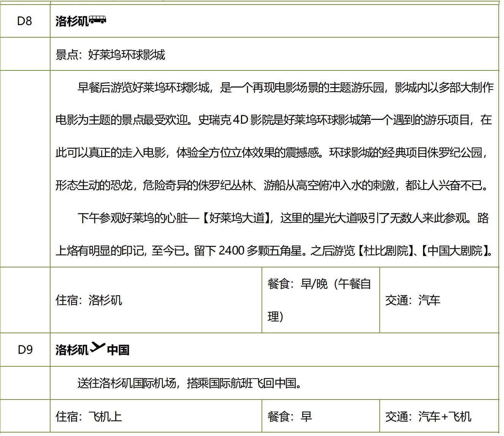The width and height of the screenshot is (504, 436).
Task: Click the 交通：汽车+飞机 cell
Action: click(428, 417)
